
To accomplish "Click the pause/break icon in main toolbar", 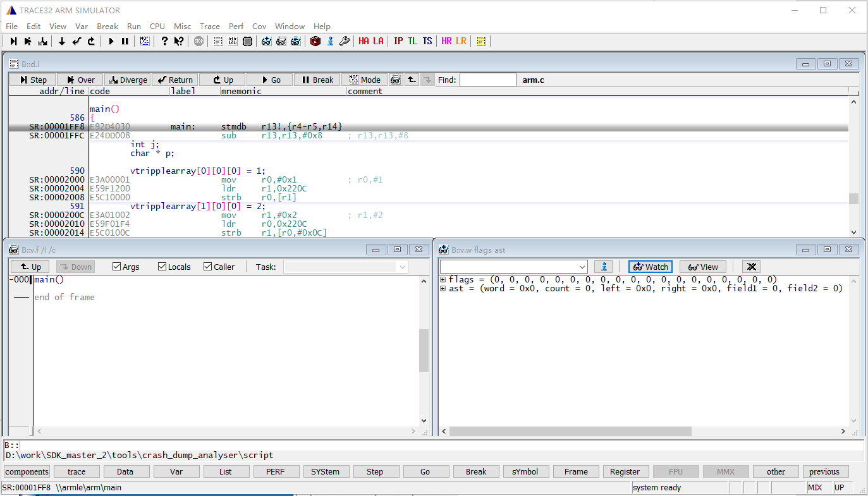I will 125,41.
